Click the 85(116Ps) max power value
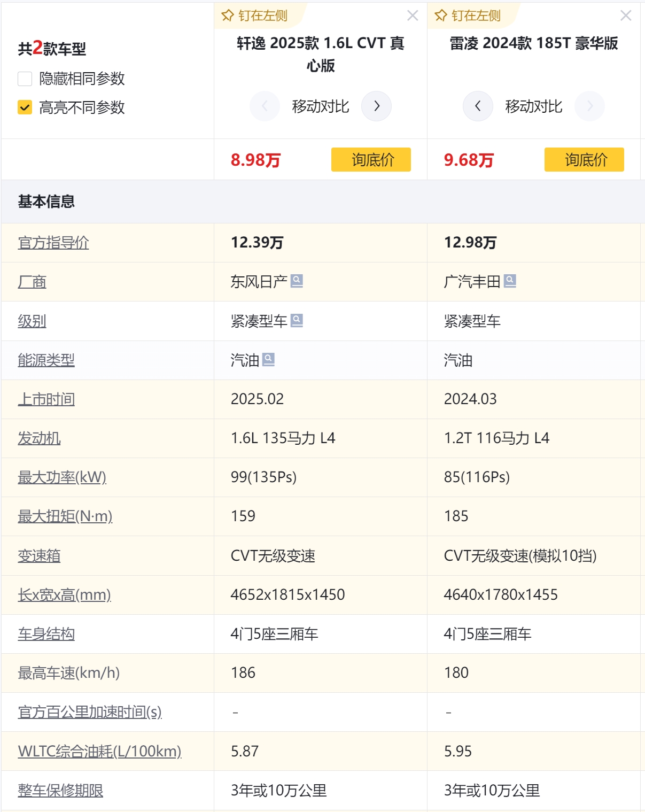645x812 pixels. [x=477, y=477]
